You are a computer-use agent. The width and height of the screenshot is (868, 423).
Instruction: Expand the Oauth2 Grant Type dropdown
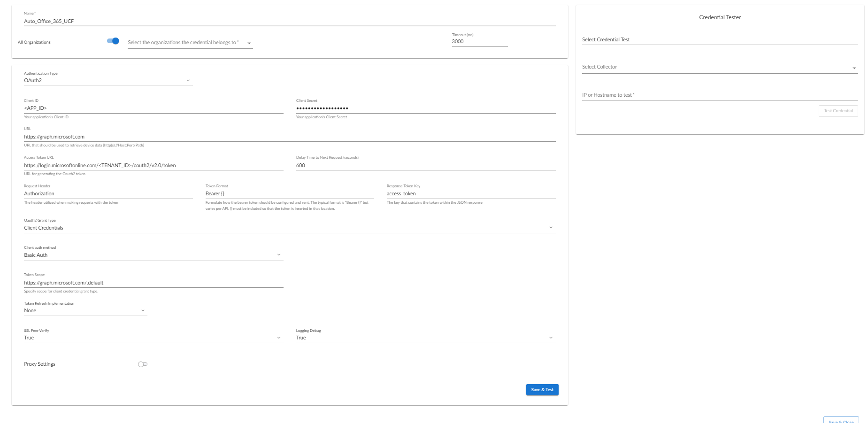(x=290, y=228)
